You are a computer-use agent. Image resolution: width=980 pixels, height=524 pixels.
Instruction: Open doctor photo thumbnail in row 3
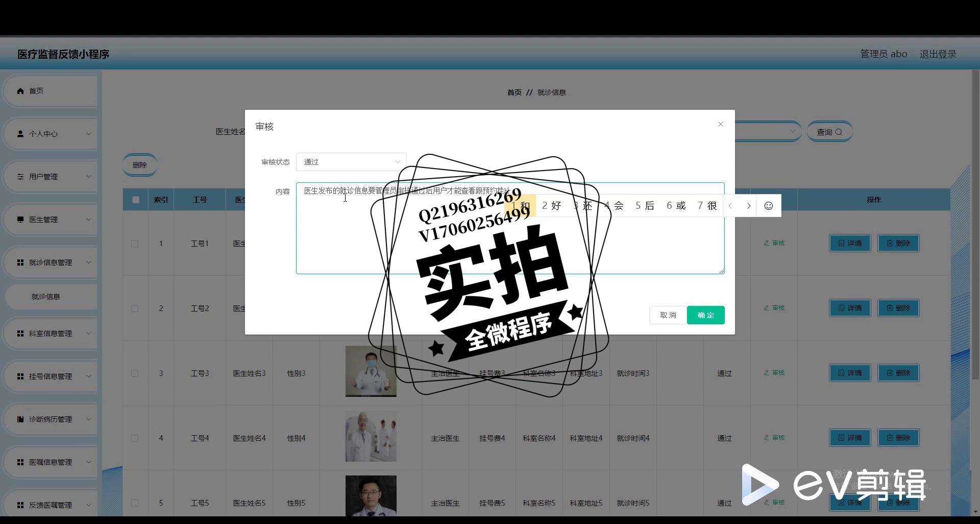point(371,371)
